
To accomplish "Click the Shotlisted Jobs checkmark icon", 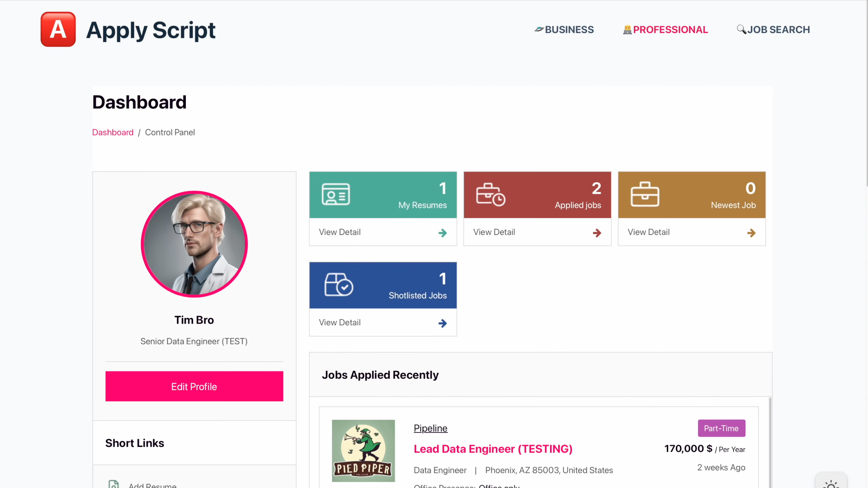I will click(x=339, y=285).
